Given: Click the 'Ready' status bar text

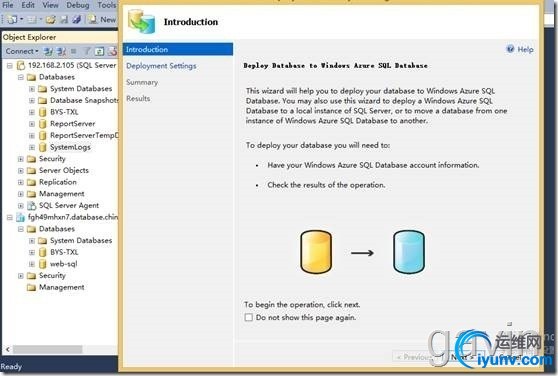Looking at the screenshot, I should click(11, 366).
